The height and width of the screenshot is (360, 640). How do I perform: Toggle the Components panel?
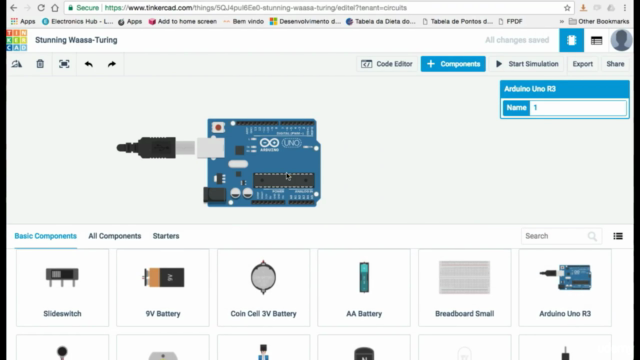[453, 64]
